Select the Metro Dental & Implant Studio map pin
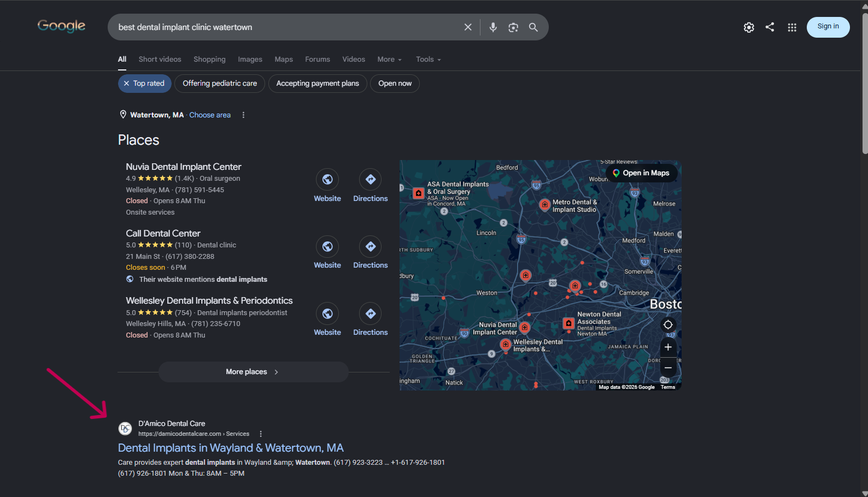The image size is (868, 497). [545, 205]
